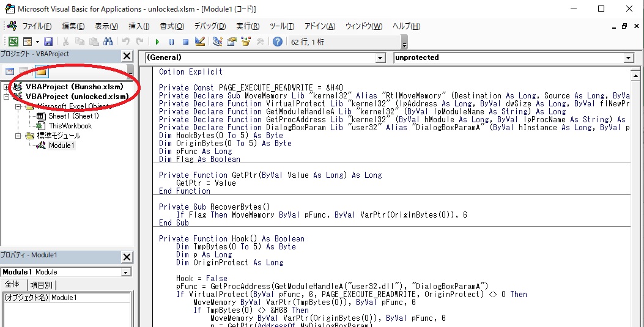Open VBA Help question mark icon
Image resolution: width=644 pixels, height=327 pixels.
(x=278, y=42)
